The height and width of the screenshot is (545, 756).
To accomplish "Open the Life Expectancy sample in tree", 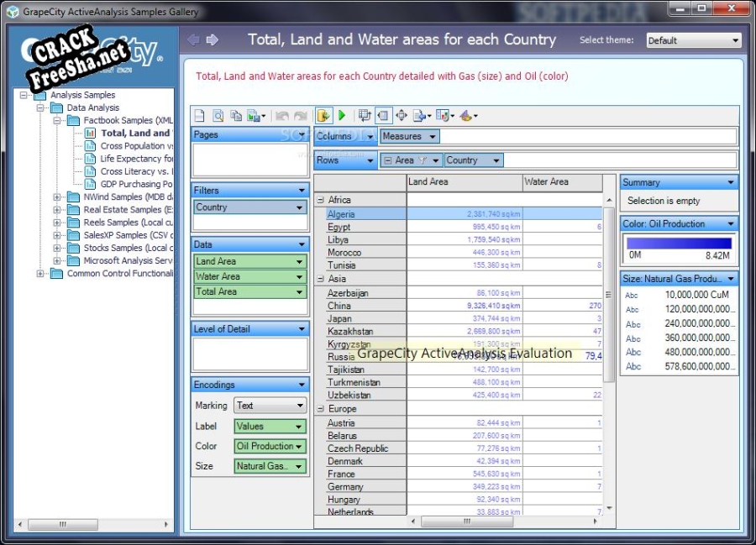I will click(x=136, y=159).
